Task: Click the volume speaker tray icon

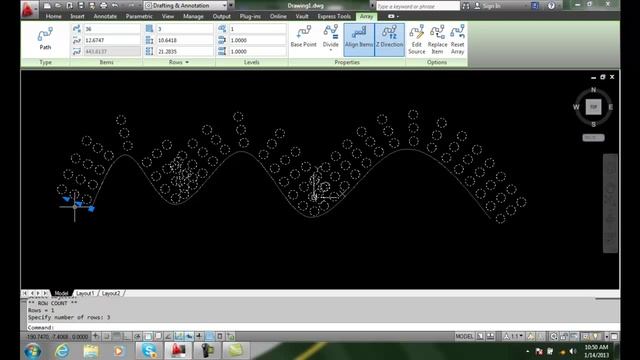Action: pyautogui.click(x=573, y=351)
